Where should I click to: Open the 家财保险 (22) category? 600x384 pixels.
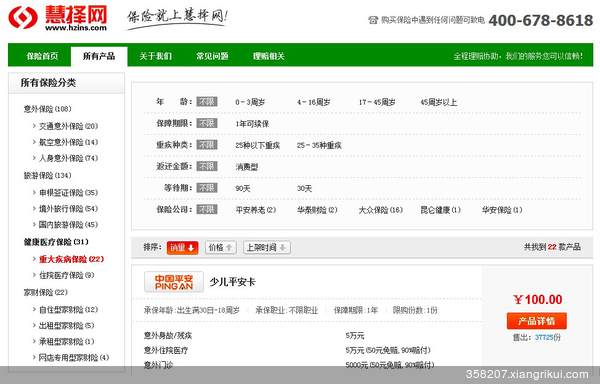point(46,292)
